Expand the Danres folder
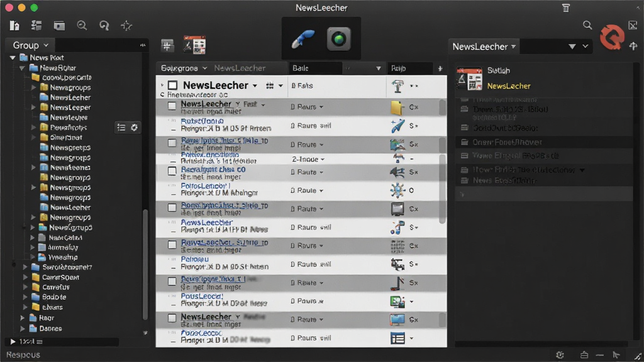 (22, 329)
